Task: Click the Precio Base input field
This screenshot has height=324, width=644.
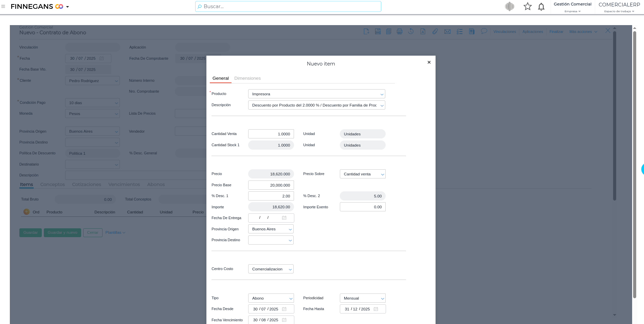Action: pyautogui.click(x=271, y=185)
